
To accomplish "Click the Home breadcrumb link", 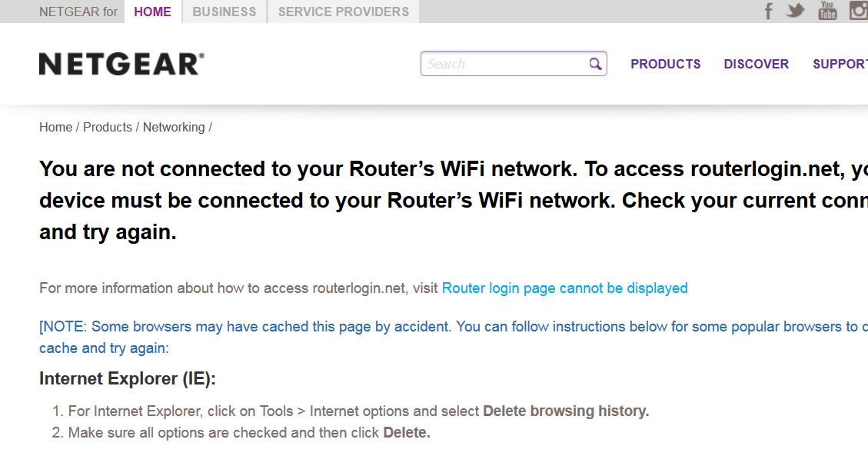I will 55,127.
